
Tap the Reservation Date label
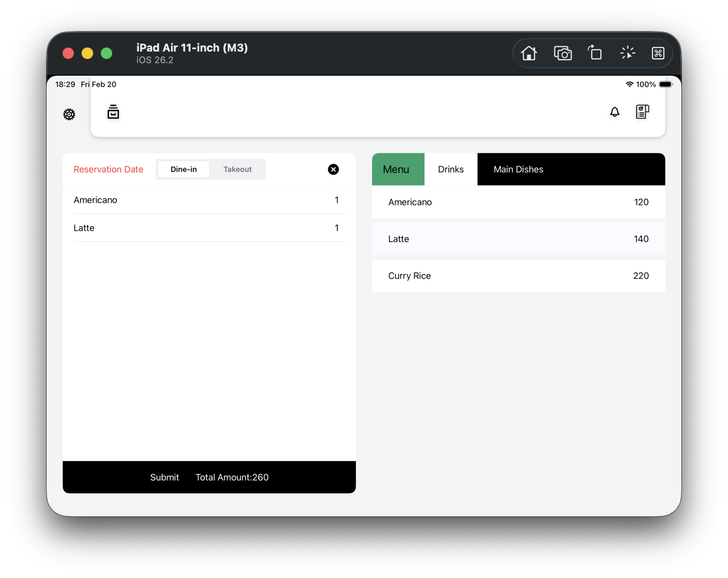click(x=108, y=169)
